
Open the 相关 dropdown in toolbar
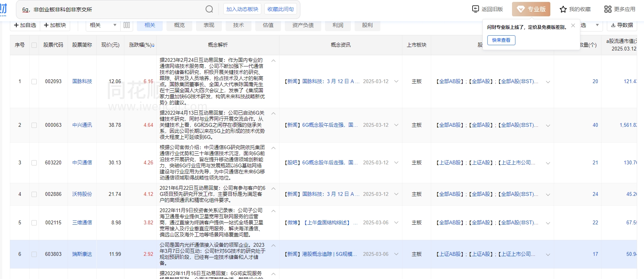pos(103,25)
